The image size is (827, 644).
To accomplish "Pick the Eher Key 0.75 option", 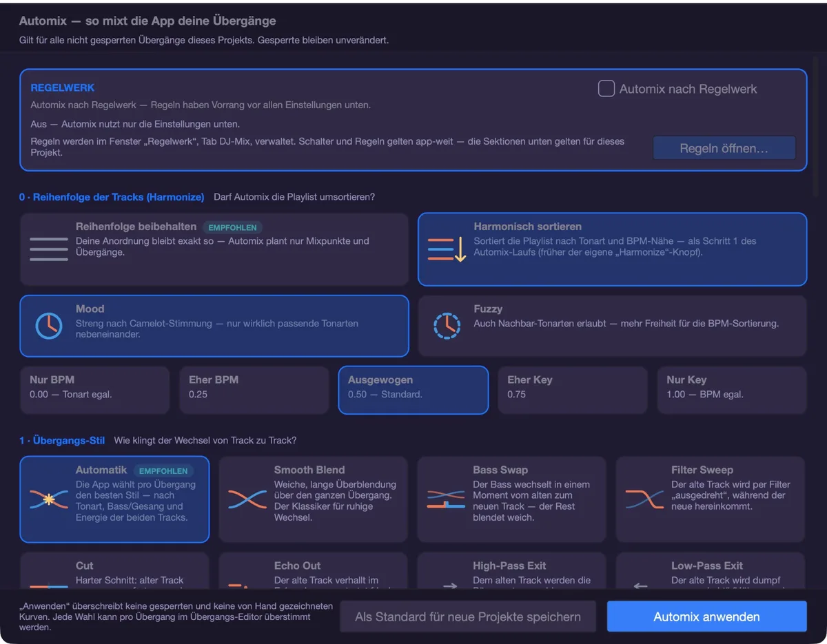I will click(x=573, y=390).
